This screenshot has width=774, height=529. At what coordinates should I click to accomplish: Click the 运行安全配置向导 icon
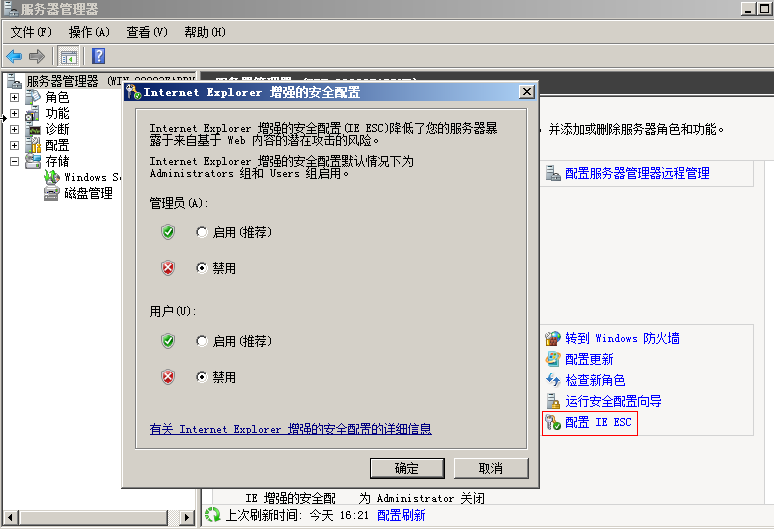553,401
